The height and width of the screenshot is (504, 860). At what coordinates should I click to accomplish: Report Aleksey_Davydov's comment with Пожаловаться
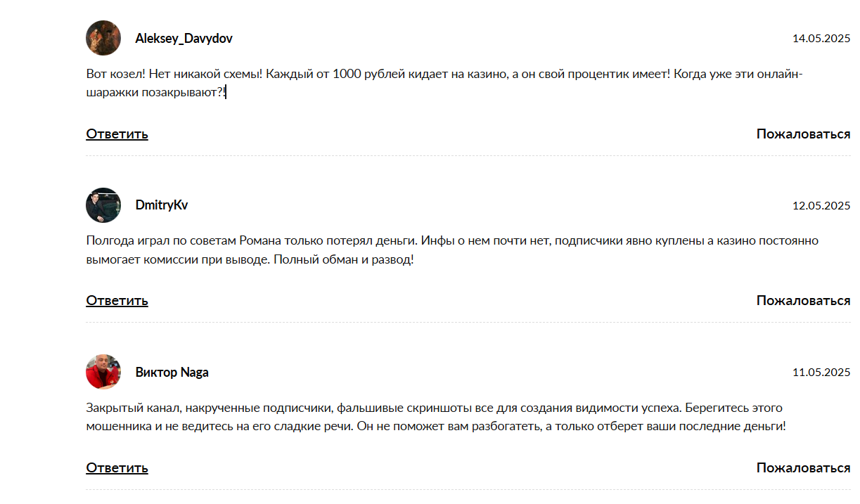pyautogui.click(x=803, y=134)
